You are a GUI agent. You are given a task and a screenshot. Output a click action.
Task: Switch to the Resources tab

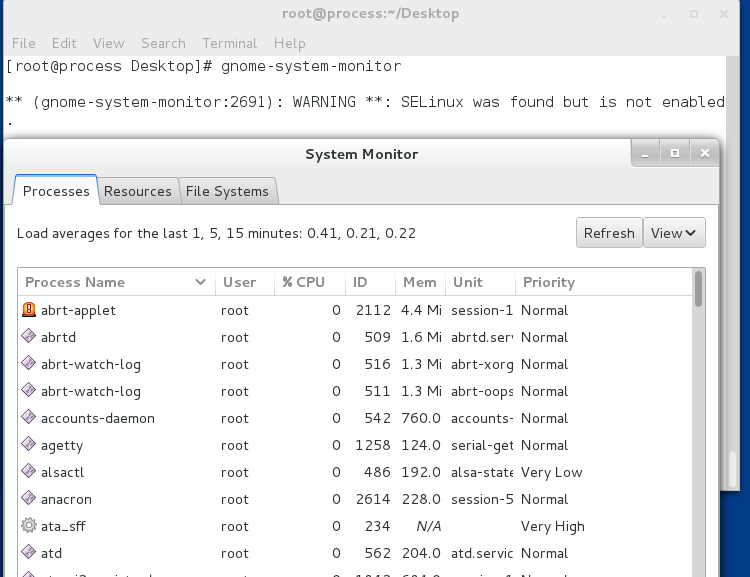138,191
